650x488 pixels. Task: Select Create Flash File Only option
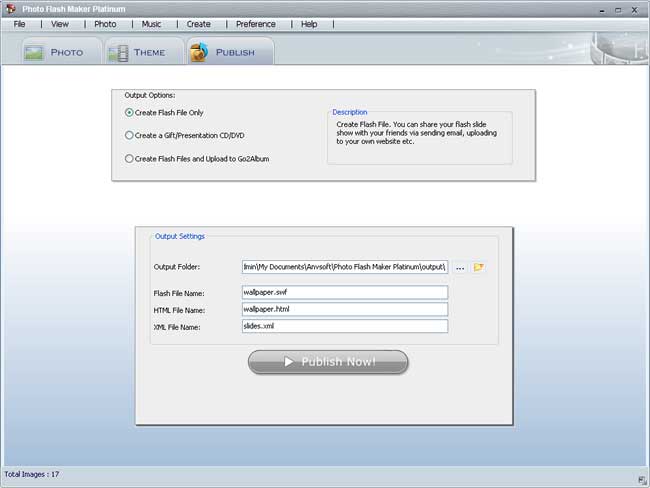164,113
